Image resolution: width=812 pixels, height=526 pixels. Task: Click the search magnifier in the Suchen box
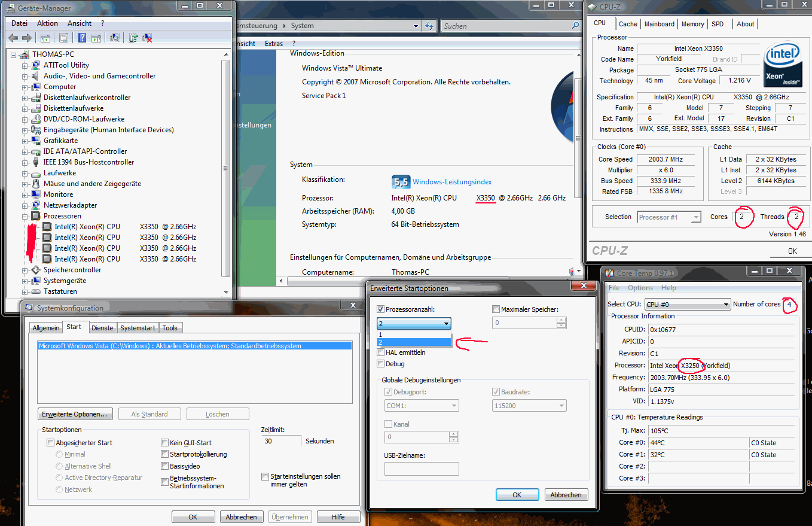coord(575,26)
